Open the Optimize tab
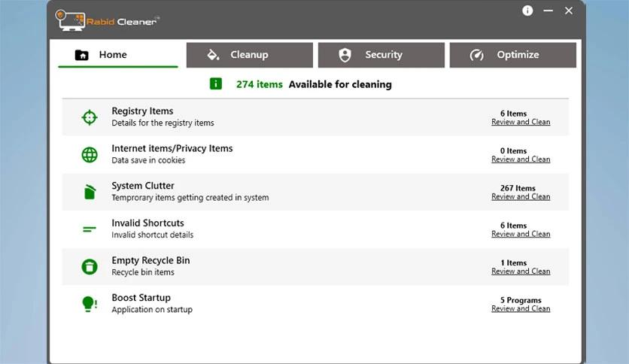 tap(512, 55)
